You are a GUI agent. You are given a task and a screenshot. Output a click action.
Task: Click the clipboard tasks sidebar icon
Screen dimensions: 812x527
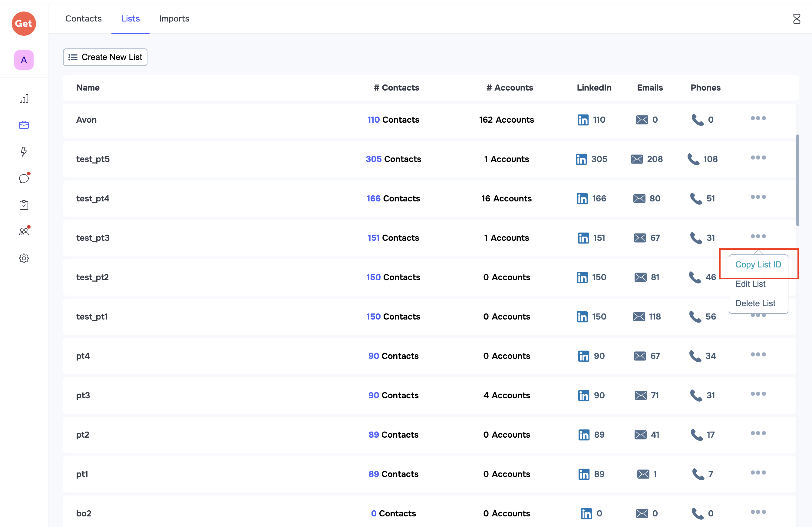(x=24, y=205)
